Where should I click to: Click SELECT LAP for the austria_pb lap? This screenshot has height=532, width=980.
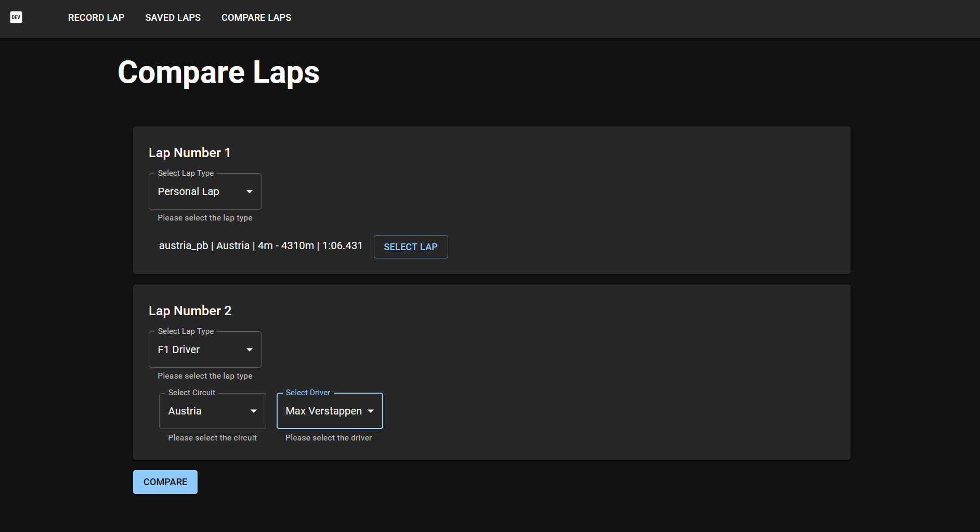tap(410, 246)
